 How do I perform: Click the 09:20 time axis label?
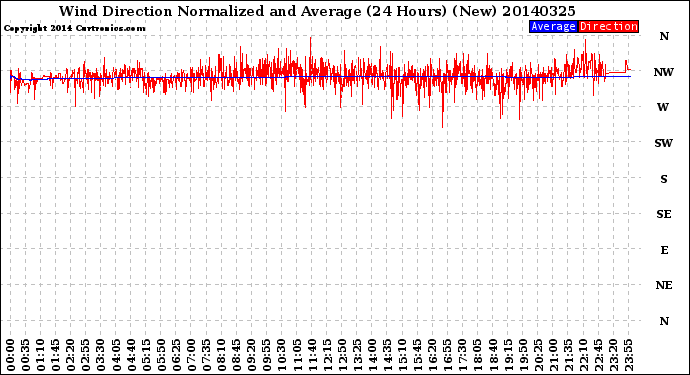tap(252, 355)
